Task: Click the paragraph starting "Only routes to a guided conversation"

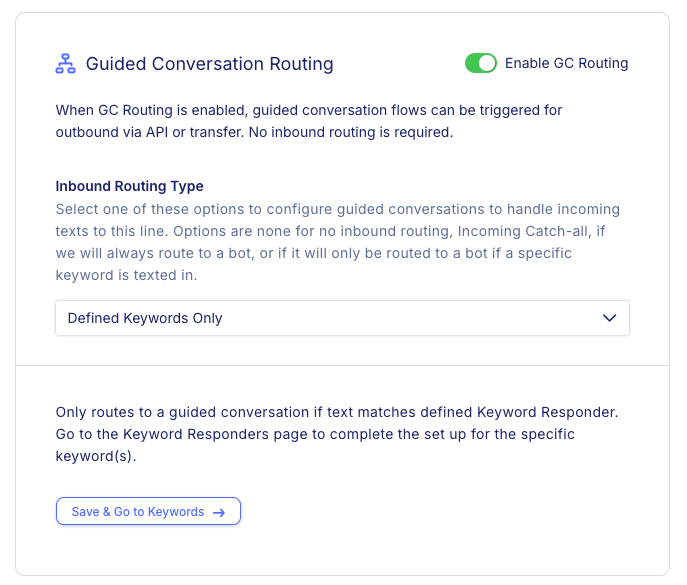Action: [336, 434]
